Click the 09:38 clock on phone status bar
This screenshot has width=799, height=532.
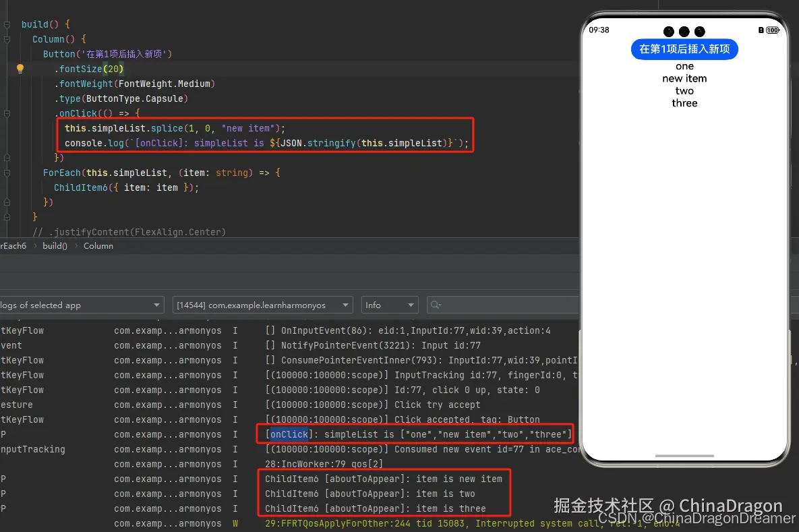(599, 30)
